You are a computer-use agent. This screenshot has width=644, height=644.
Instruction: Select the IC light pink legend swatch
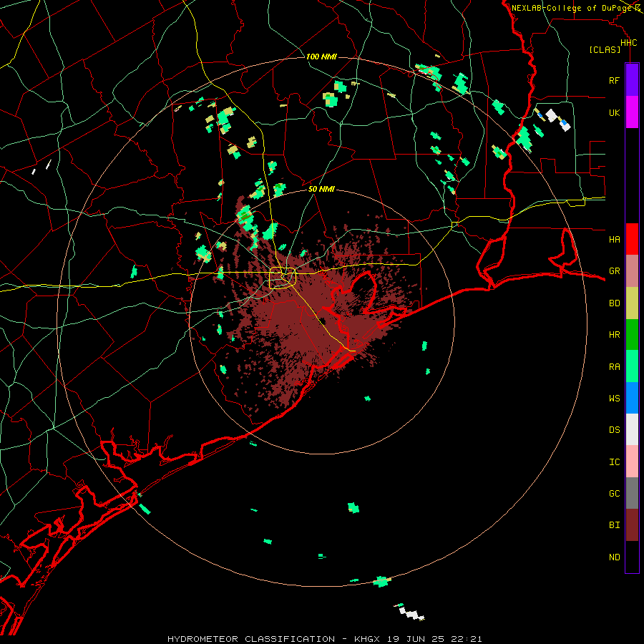(x=632, y=462)
